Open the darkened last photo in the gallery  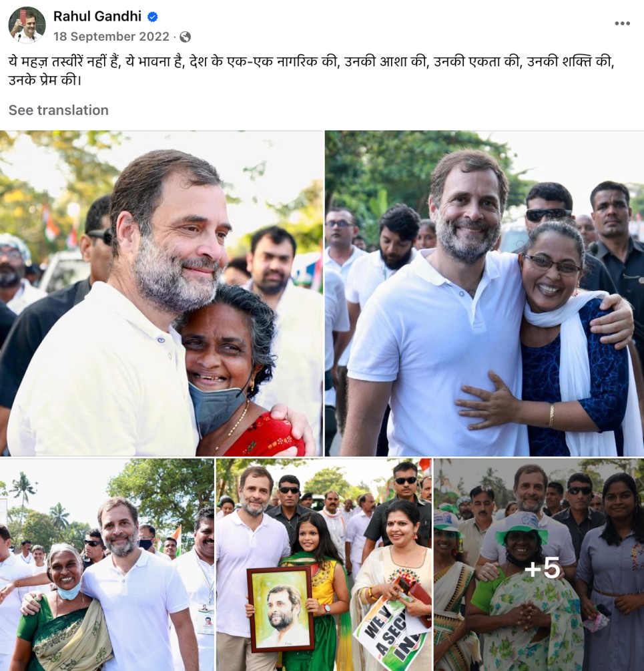tap(539, 565)
